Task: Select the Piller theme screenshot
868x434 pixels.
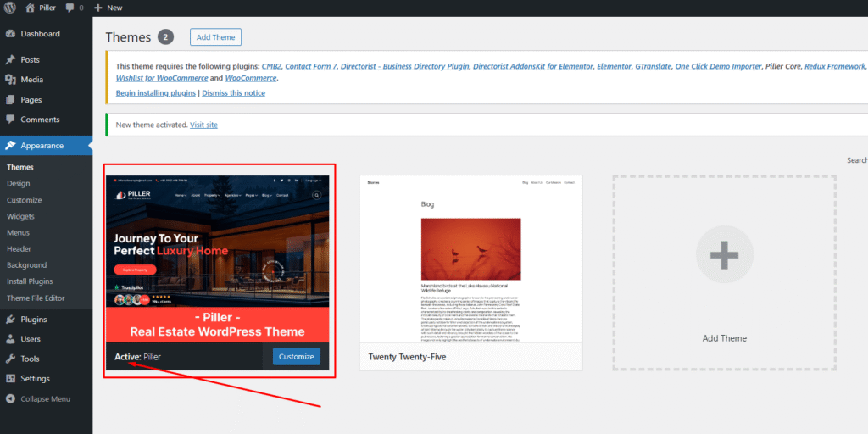Action: tap(218, 259)
